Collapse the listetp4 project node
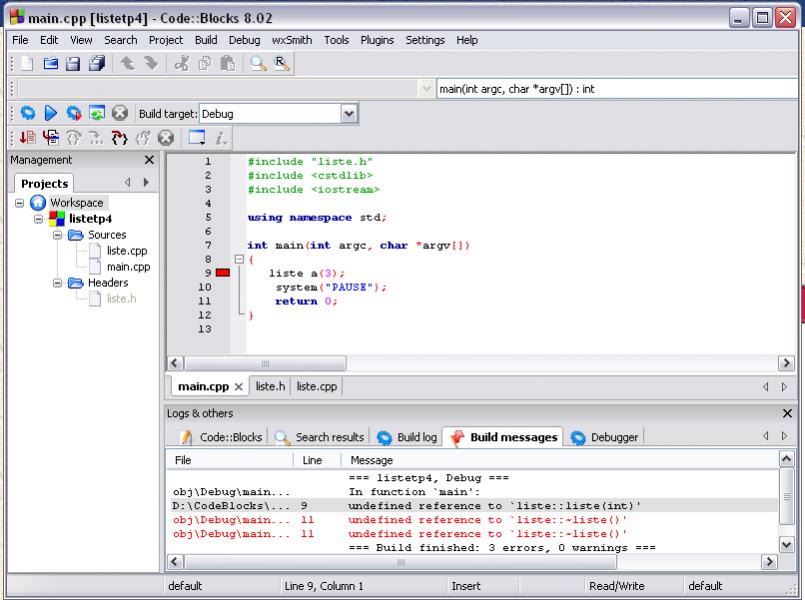This screenshot has height=600, width=805. pyautogui.click(x=39, y=219)
